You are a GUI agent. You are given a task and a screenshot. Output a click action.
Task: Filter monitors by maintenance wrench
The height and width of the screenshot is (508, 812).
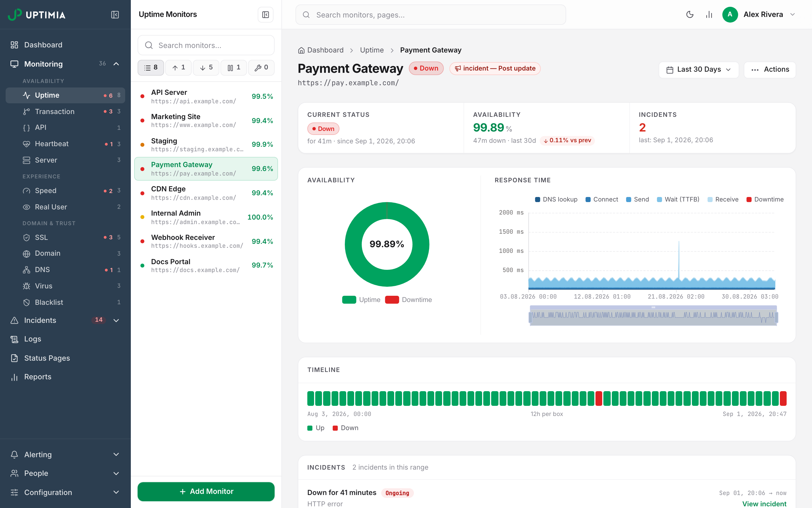click(261, 68)
